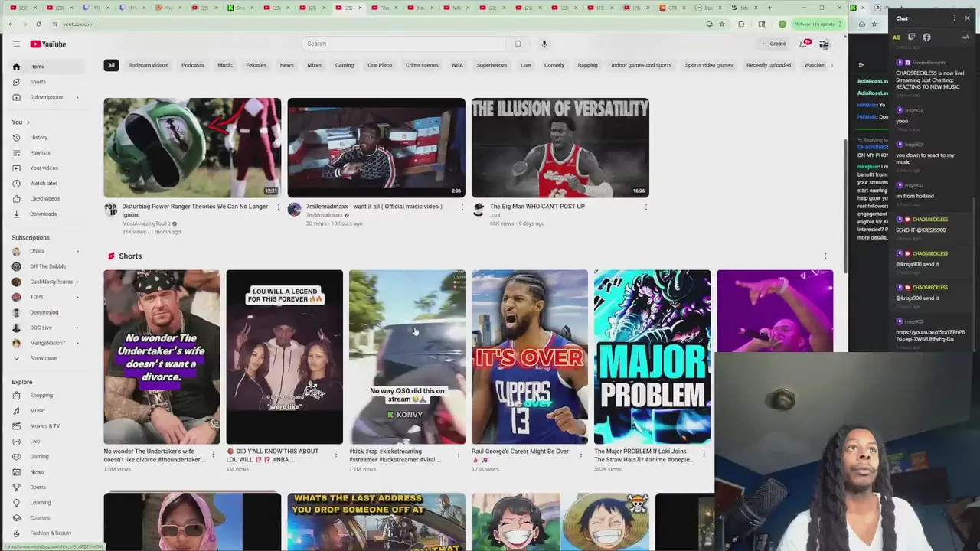The image size is (980, 551).
Task: Bookmark this page with star icon
Action: click(x=721, y=24)
